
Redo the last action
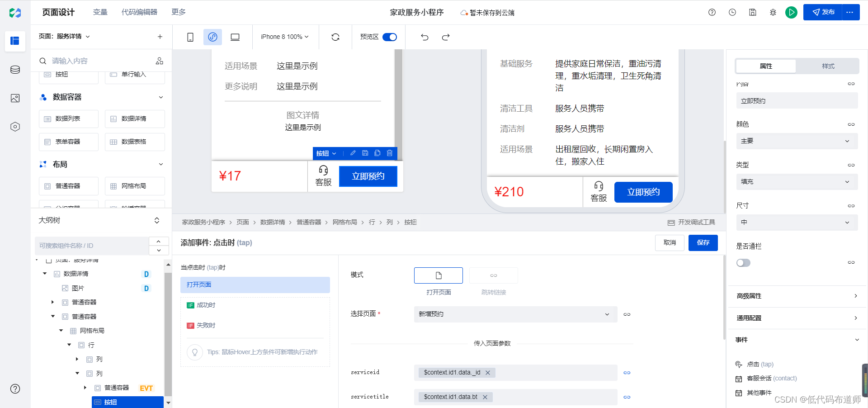[x=446, y=37]
